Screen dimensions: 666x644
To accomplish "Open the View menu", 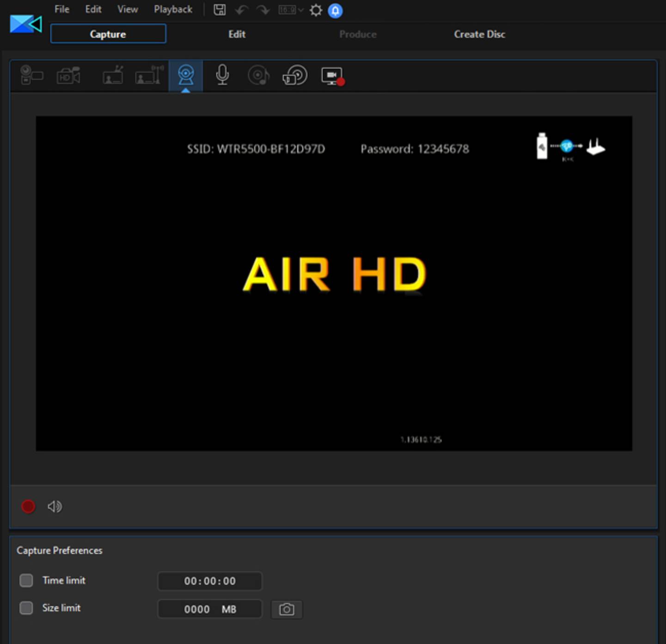I will point(128,9).
